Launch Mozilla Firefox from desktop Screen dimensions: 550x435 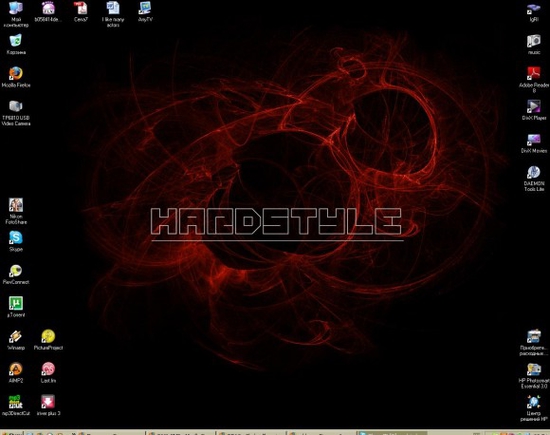point(16,77)
